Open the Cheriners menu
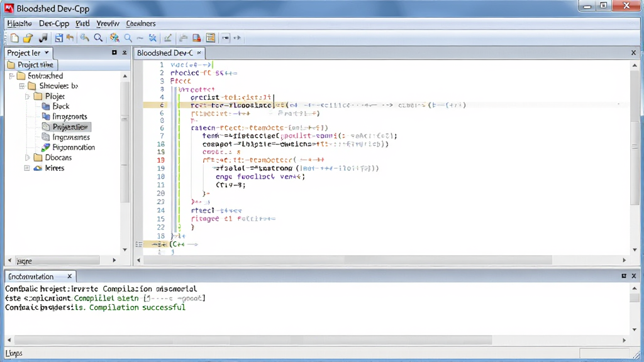This screenshot has height=362, width=644. (x=141, y=23)
